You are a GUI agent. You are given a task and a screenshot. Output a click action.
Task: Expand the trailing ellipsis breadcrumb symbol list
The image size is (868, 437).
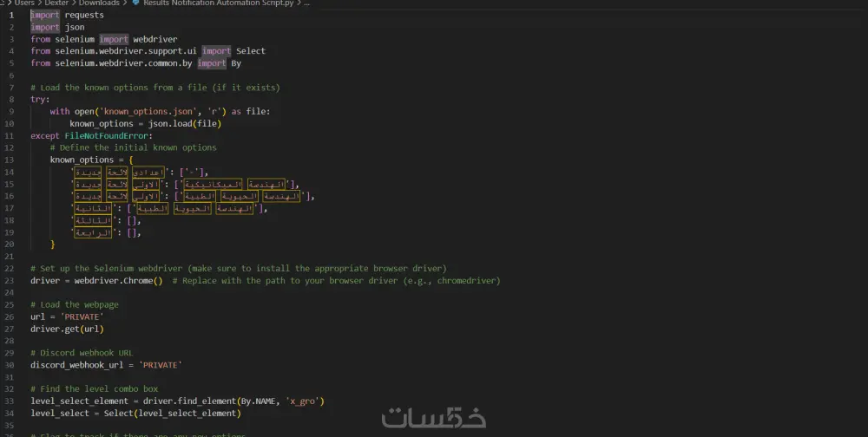(x=306, y=3)
